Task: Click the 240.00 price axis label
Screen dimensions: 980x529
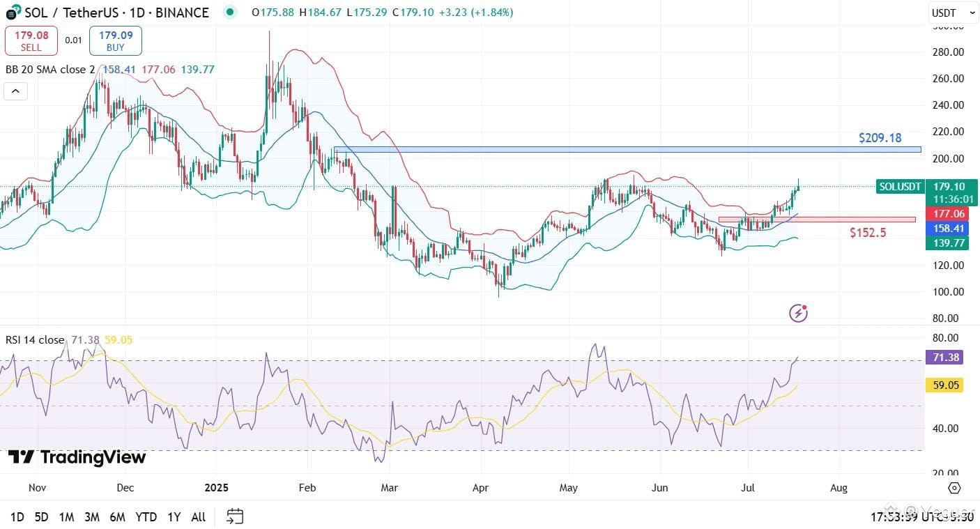Action: click(949, 105)
